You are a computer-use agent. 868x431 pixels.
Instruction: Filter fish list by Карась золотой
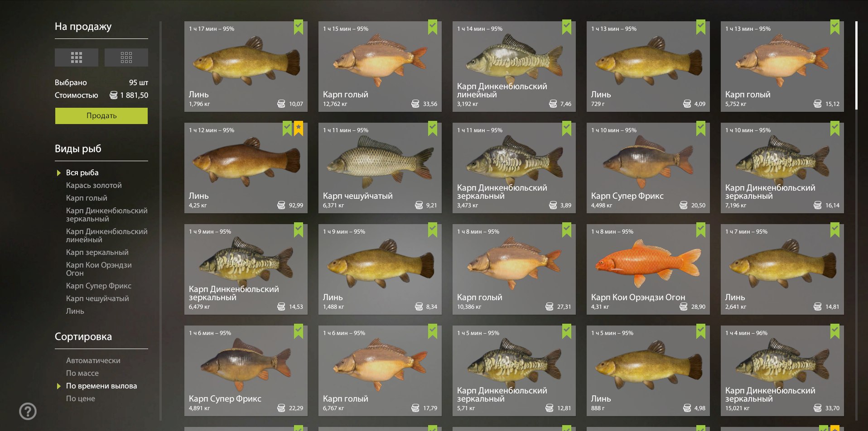(94, 185)
